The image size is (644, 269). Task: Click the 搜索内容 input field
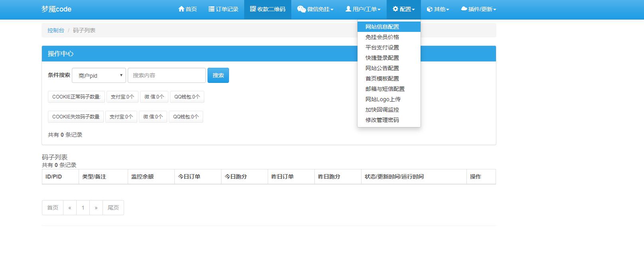(166, 75)
